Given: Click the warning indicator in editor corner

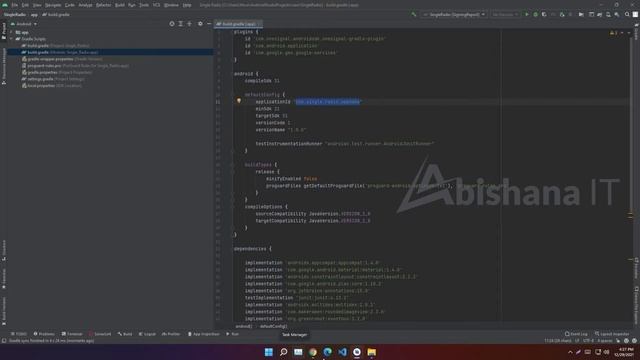Looking at the screenshot, I should coord(613,33).
